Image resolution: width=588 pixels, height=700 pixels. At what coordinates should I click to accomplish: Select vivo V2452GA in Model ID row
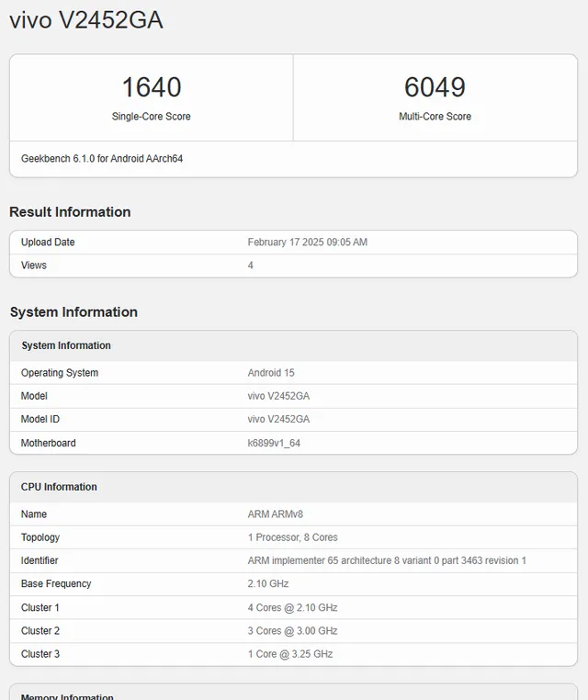pyautogui.click(x=278, y=419)
